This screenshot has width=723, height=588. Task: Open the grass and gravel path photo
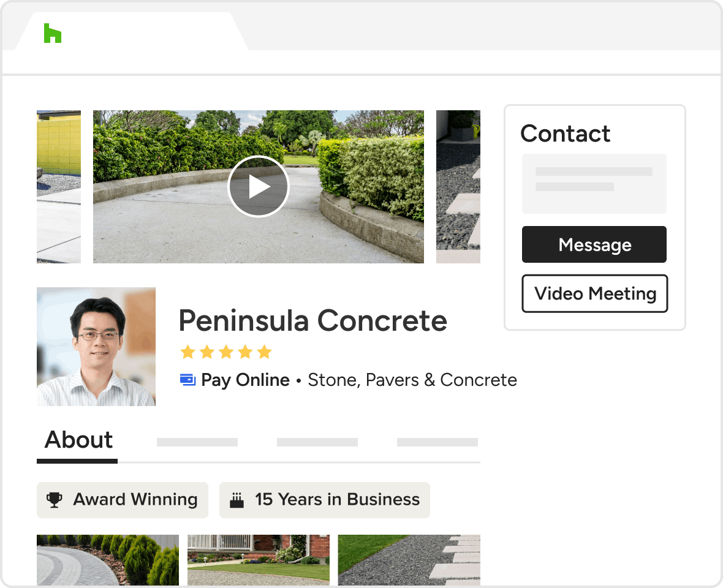tap(409, 560)
